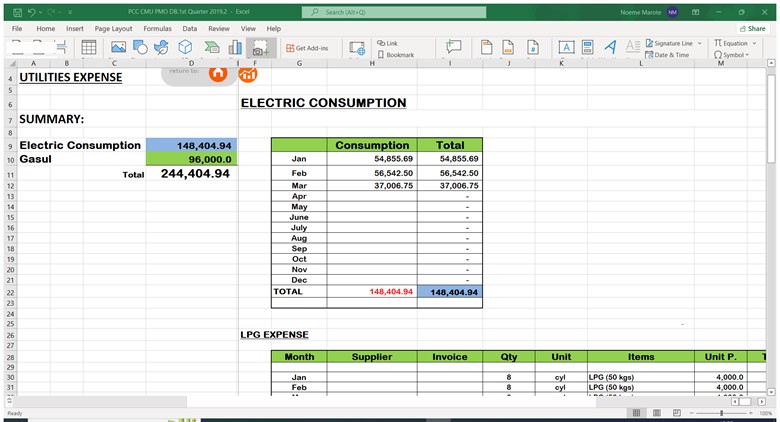This screenshot has width=780, height=422.
Task: Open the Help tab
Action: click(x=274, y=28)
